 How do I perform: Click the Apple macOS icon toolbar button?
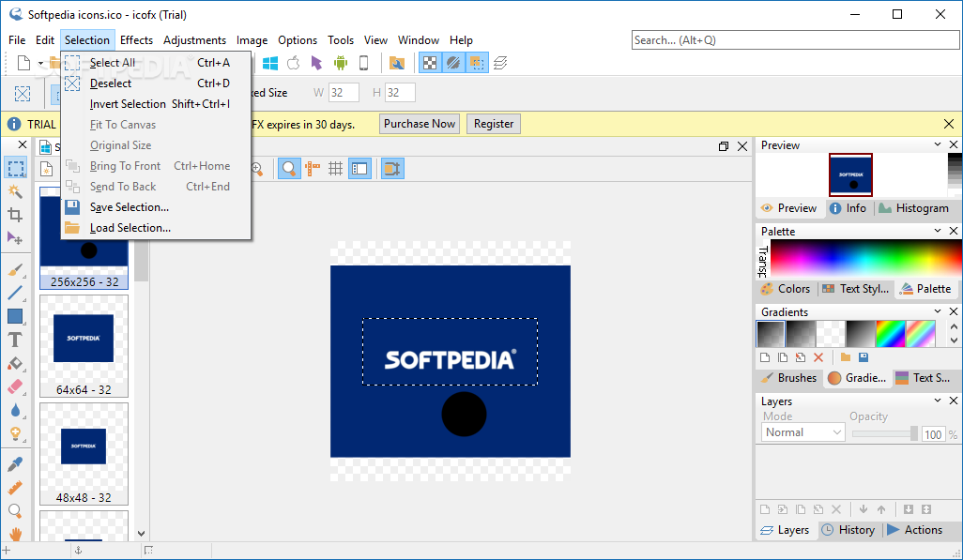pyautogui.click(x=294, y=63)
